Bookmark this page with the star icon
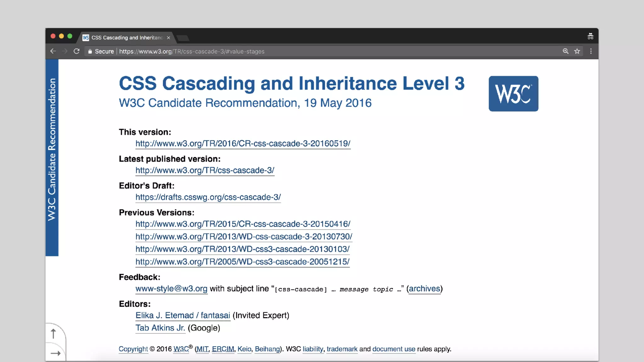 click(x=577, y=51)
